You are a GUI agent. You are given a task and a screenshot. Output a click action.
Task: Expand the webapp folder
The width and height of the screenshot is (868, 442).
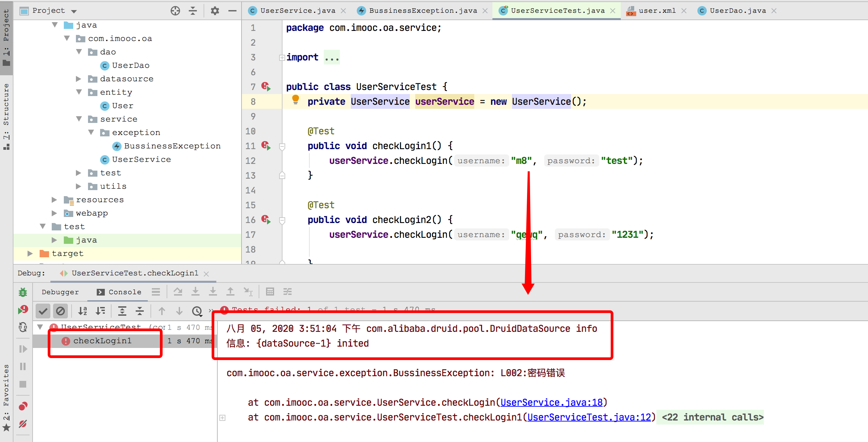[x=54, y=213]
